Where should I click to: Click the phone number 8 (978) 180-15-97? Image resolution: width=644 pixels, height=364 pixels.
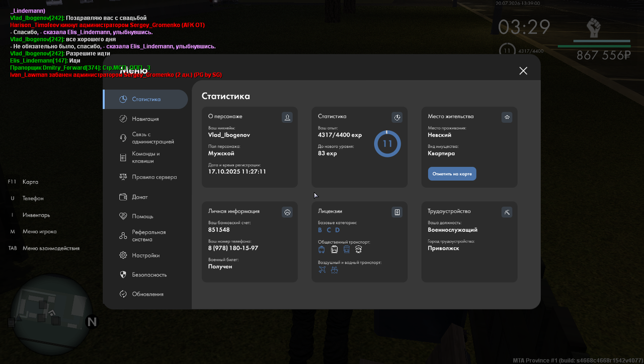(x=233, y=248)
